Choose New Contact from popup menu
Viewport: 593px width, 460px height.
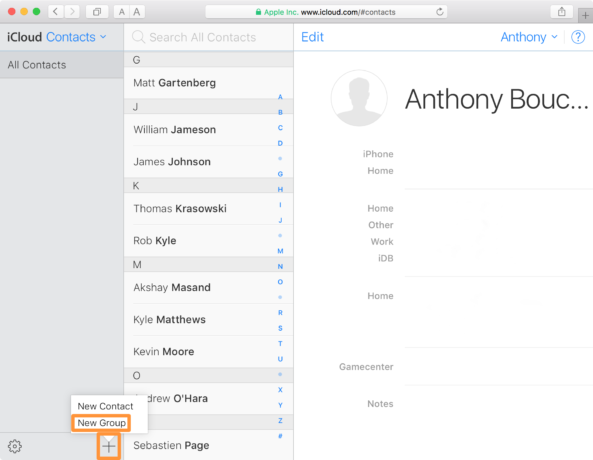click(105, 406)
